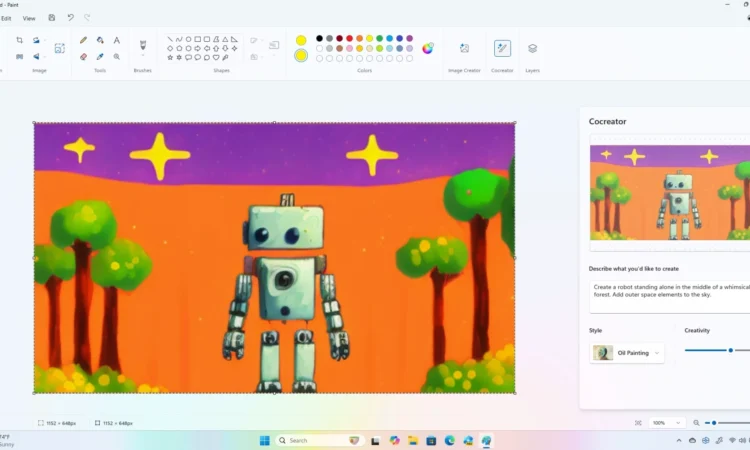Open Copilot from the taskbar
The height and width of the screenshot is (450, 750).
click(x=394, y=440)
